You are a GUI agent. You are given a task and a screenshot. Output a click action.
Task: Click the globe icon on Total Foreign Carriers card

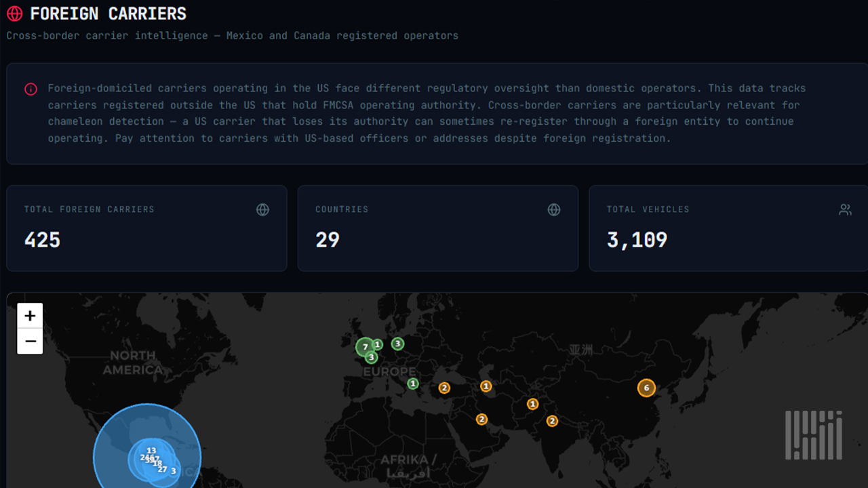262,209
